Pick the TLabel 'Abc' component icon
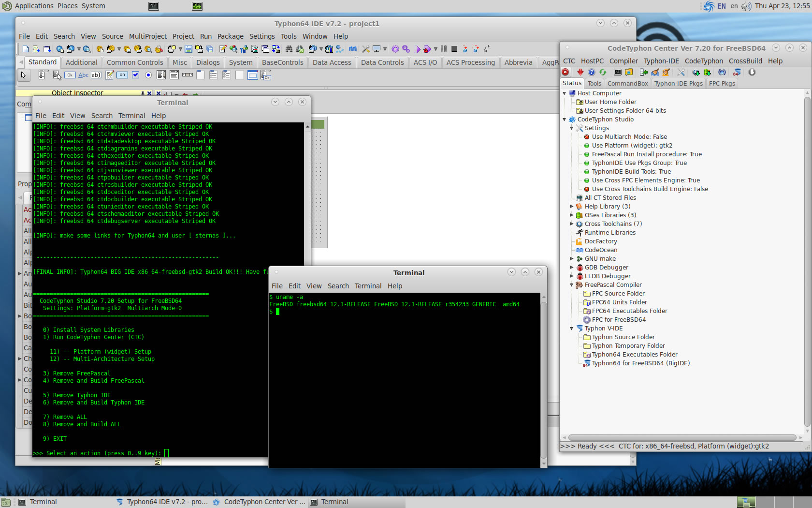This screenshot has height=508, width=812. point(83,75)
